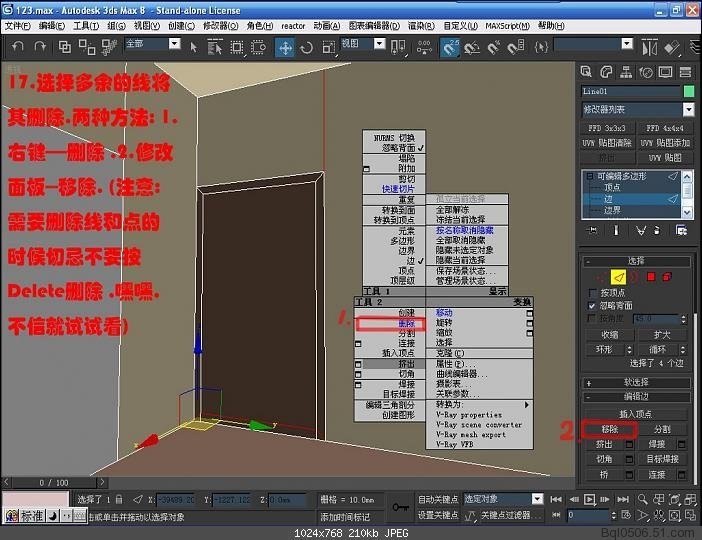The height and width of the screenshot is (540, 702).
Task: Click the green object color swatch
Action: pyautogui.click(x=689, y=91)
